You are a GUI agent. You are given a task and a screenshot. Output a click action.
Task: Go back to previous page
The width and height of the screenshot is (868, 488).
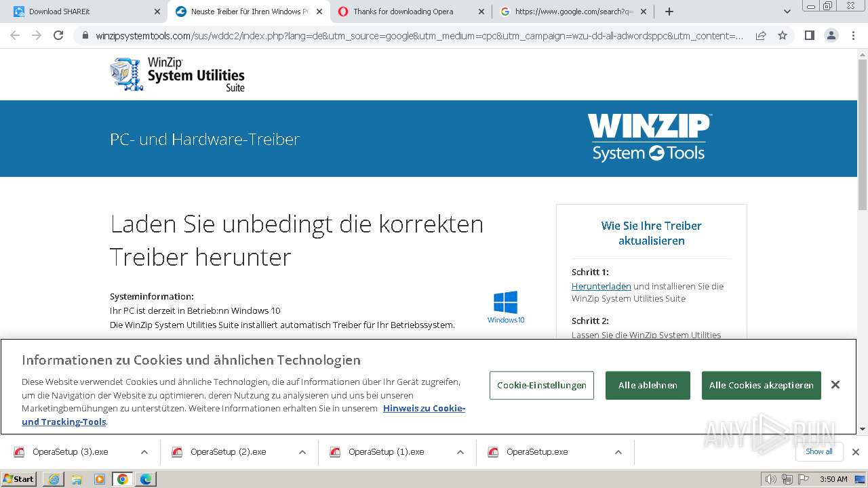(15, 35)
